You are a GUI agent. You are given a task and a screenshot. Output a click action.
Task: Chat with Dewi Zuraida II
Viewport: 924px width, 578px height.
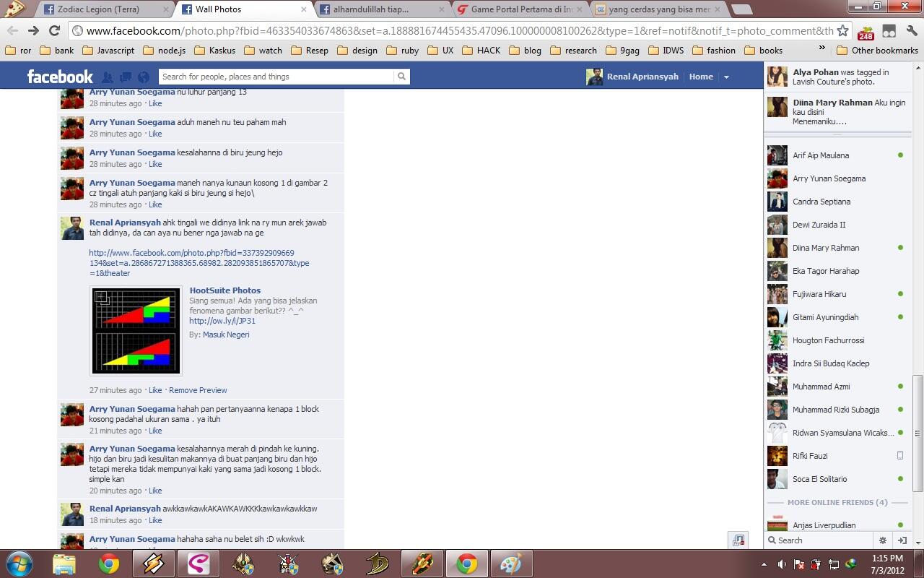[x=837, y=225]
